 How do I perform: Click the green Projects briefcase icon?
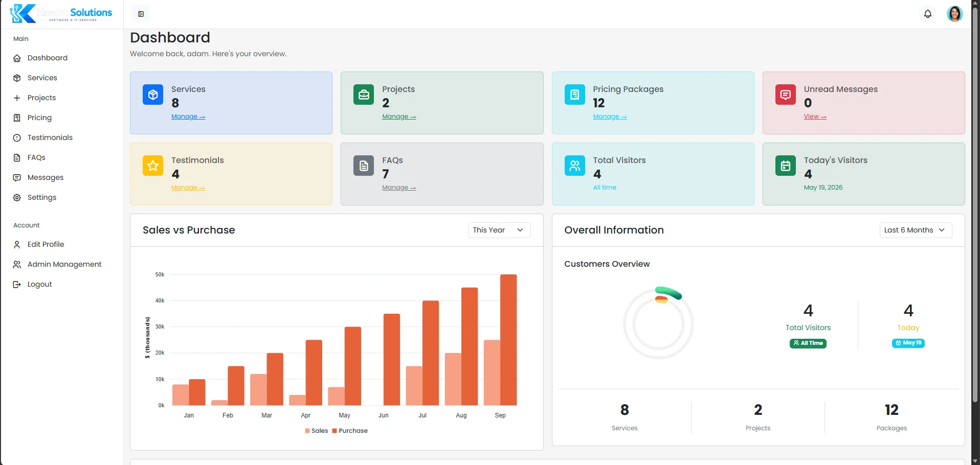pyautogui.click(x=364, y=95)
